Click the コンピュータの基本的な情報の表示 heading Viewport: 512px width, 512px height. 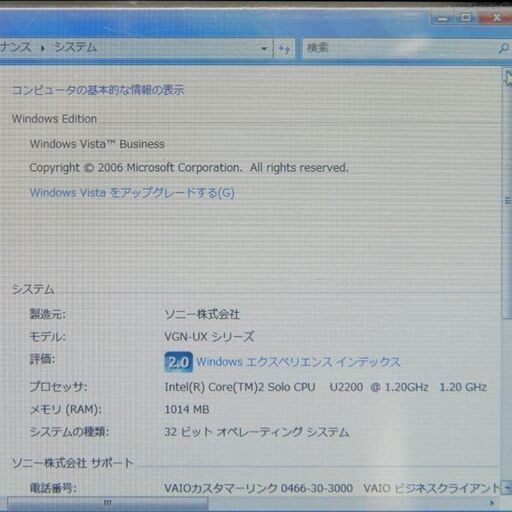98,90
